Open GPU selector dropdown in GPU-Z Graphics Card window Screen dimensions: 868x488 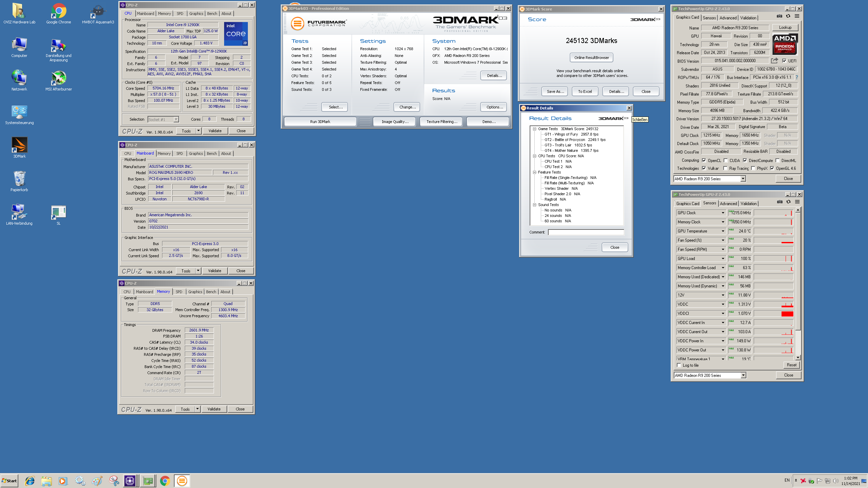coord(743,179)
